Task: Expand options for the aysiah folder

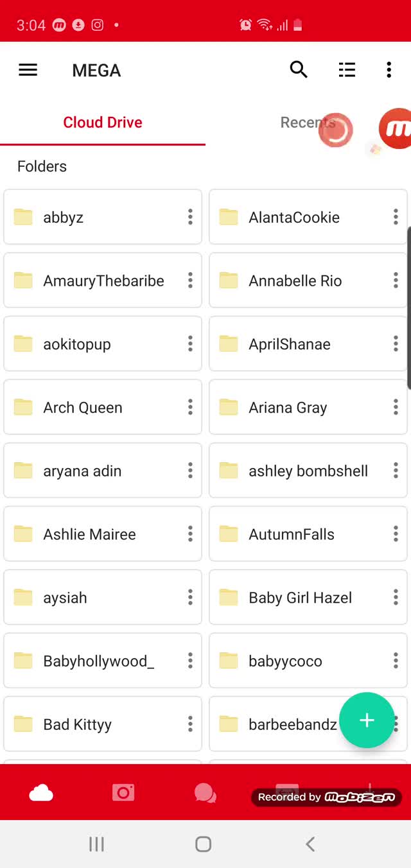Action: tap(190, 598)
